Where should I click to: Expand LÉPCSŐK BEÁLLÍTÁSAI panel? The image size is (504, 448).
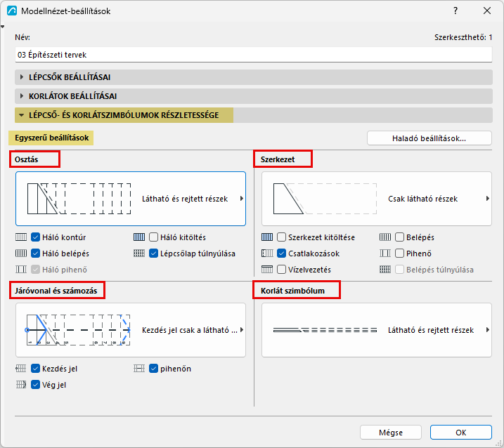(254, 77)
